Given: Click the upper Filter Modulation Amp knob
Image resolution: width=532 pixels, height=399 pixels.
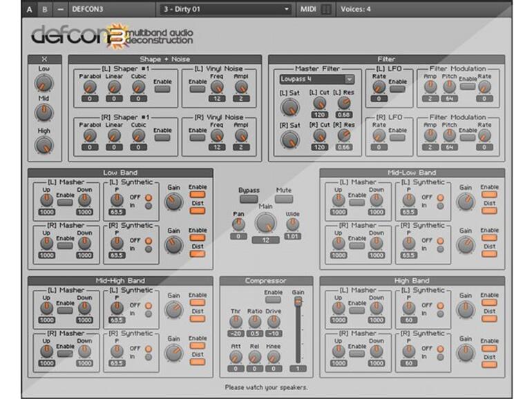Looking at the screenshot, I should tap(430, 87).
